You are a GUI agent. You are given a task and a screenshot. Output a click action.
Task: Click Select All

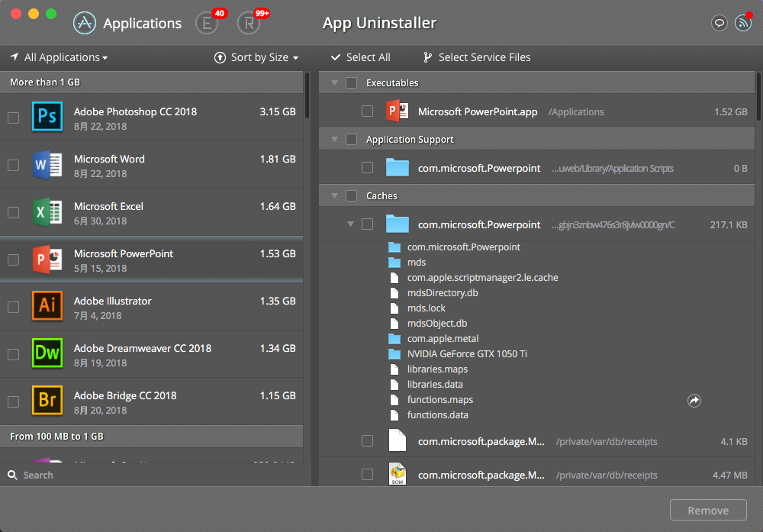[x=361, y=57]
